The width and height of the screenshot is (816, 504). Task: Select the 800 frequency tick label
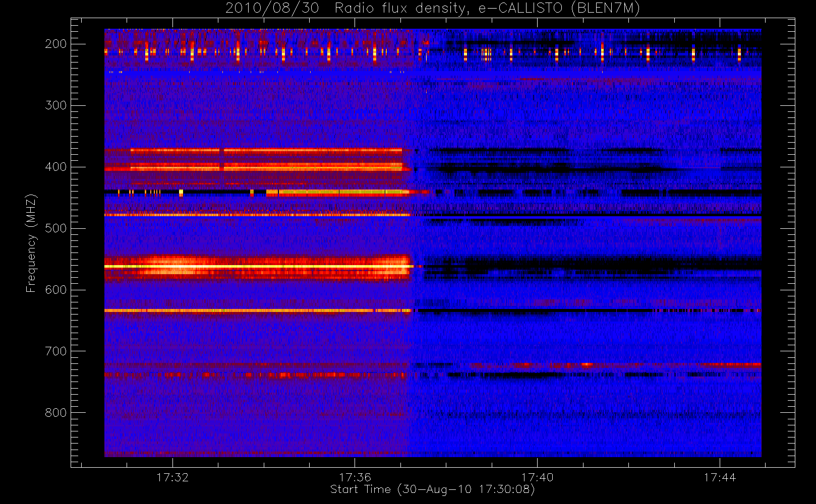(56, 413)
